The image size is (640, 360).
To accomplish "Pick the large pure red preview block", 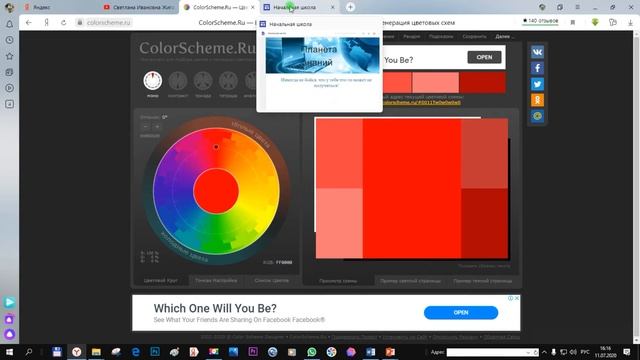I will 412,189.
